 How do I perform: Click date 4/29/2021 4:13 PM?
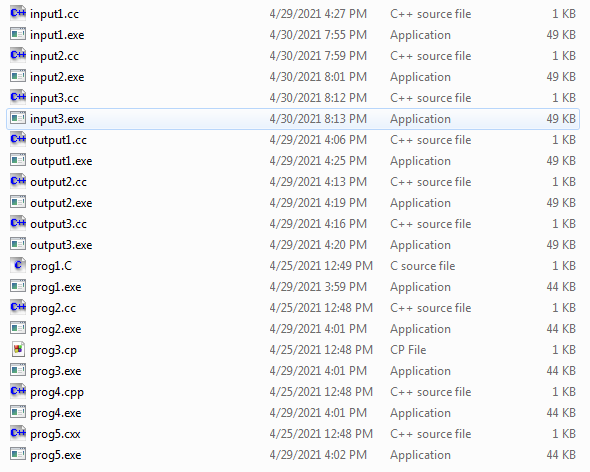point(318,182)
